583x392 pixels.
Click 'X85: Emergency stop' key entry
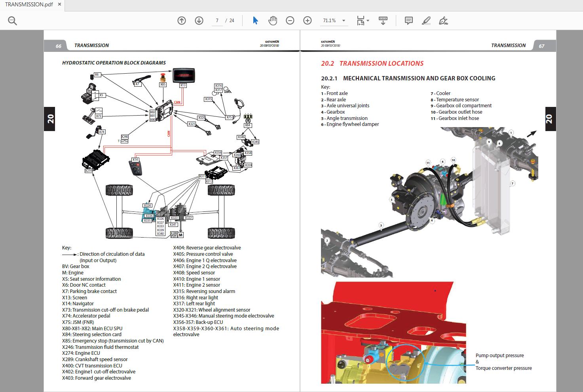click(113, 341)
